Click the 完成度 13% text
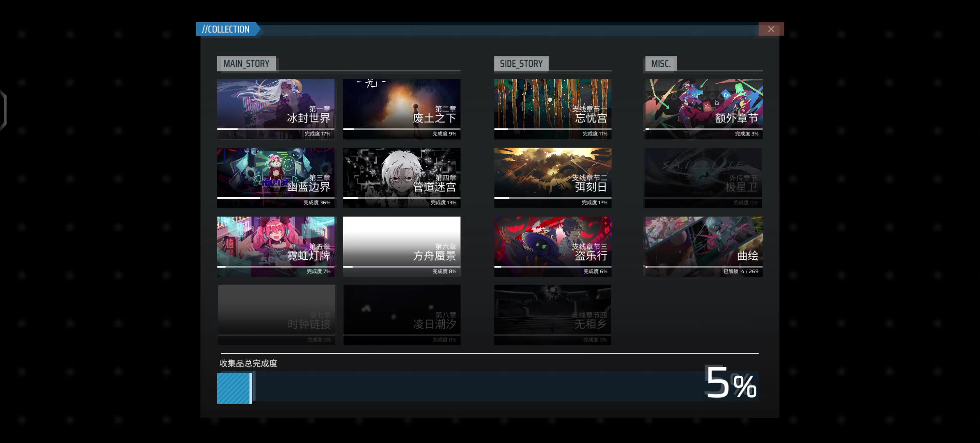Image resolution: width=980 pixels, height=443 pixels. 443,203
